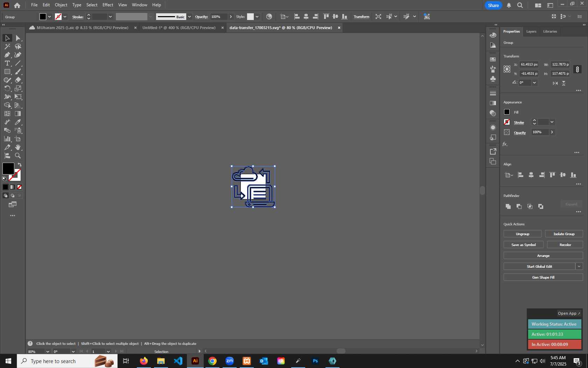This screenshot has height=368, width=588.
Task: Select the Lasso tool
Action: (x=18, y=46)
